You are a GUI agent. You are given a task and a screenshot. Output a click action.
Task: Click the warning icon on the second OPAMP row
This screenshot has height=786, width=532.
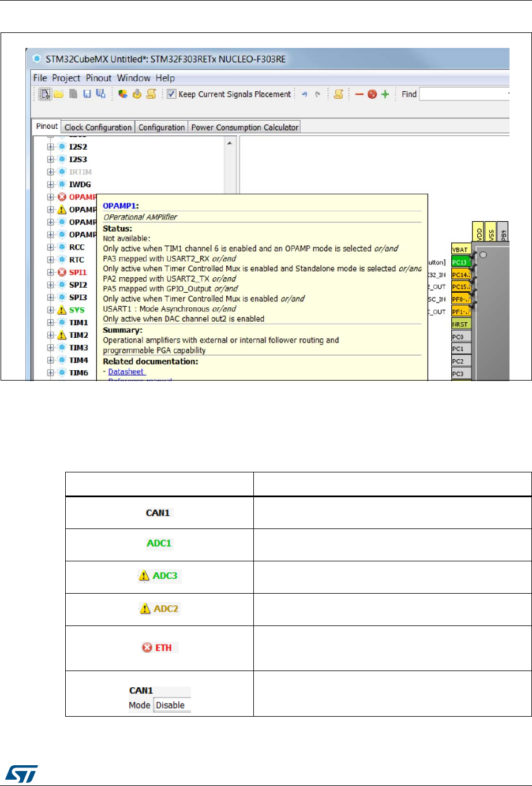pyautogui.click(x=62, y=209)
